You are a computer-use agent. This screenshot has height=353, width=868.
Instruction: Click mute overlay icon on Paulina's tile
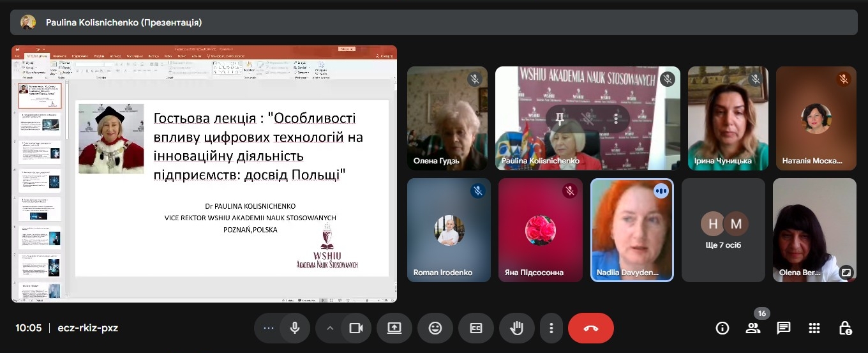click(588, 119)
